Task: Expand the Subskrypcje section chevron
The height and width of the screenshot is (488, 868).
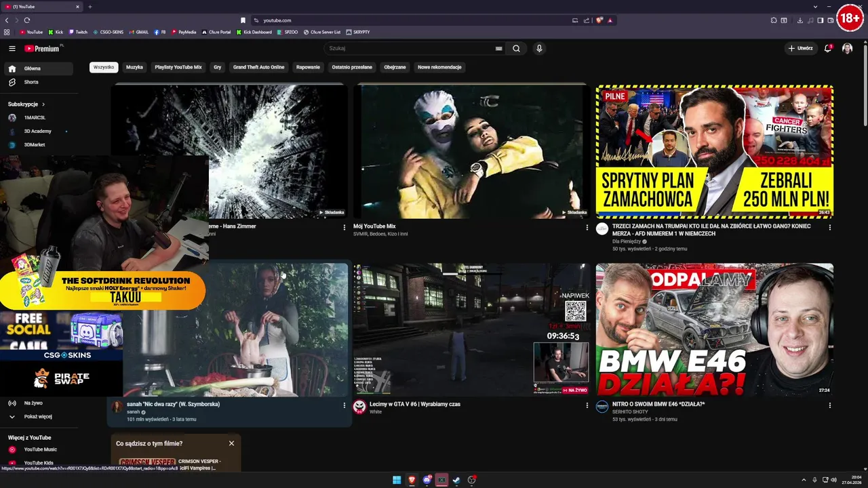Action: [43, 104]
